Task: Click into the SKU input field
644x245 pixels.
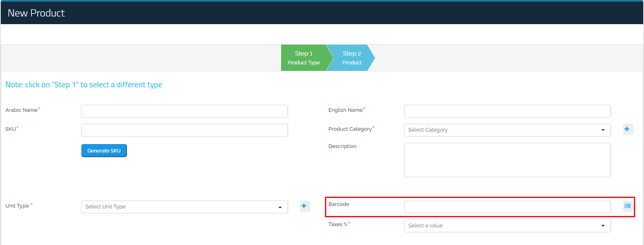Action: tap(184, 130)
